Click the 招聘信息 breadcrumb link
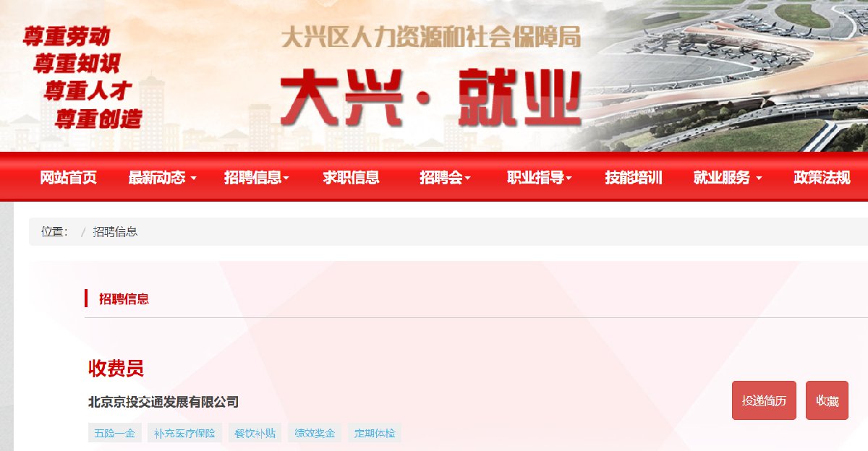 (115, 232)
